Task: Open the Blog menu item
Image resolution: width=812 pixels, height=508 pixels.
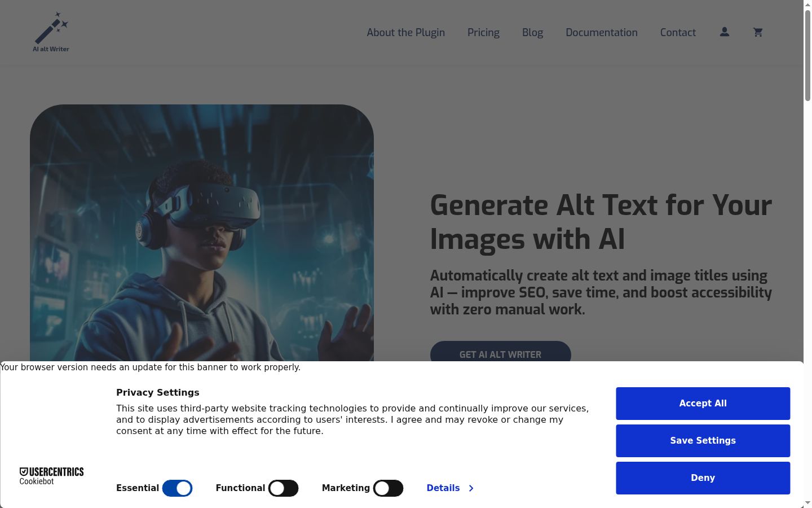Action: pos(532,33)
